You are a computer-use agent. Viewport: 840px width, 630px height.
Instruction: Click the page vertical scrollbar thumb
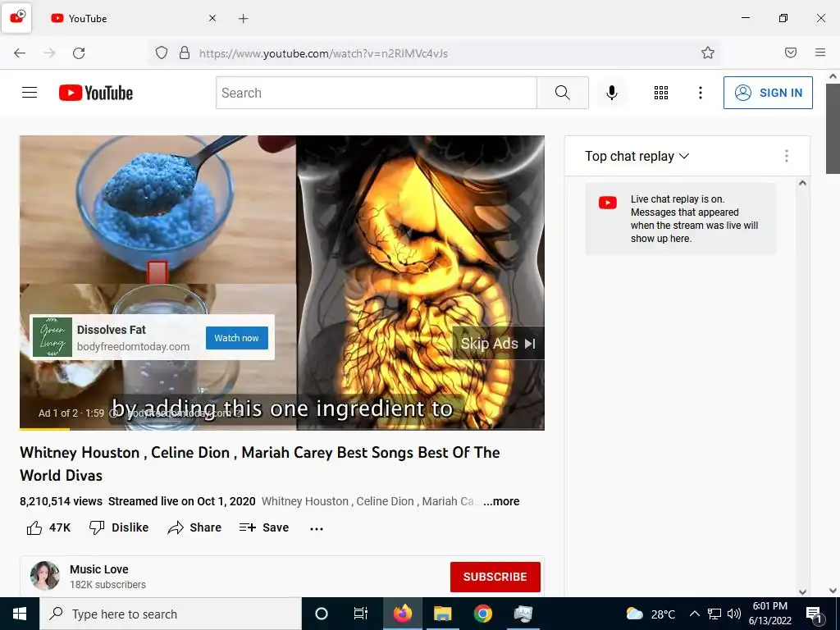pyautogui.click(x=833, y=129)
